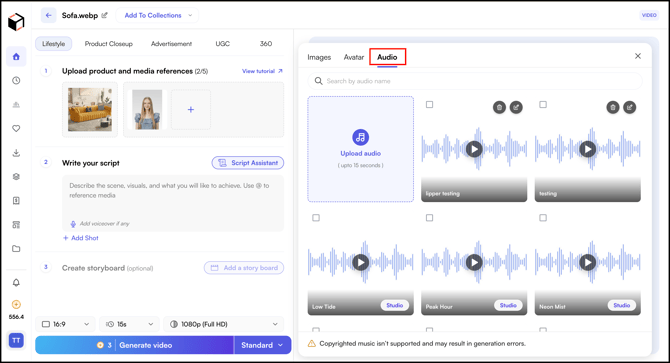The height and width of the screenshot is (363, 670).
Task: Select the Peak Hour audio checkbox
Action: pyautogui.click(x=429, y=218)
